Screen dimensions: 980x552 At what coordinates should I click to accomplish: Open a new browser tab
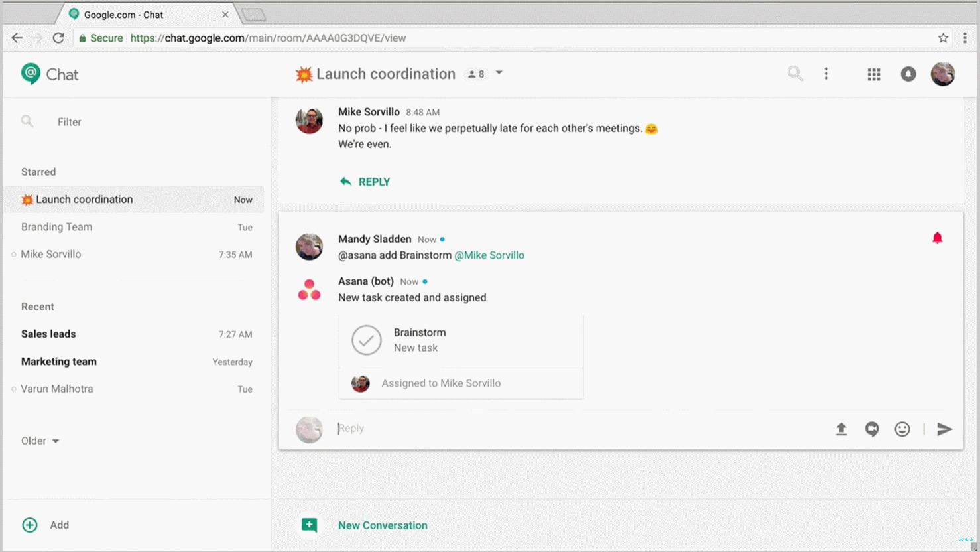pyautogui.click(x=254, y=14)
